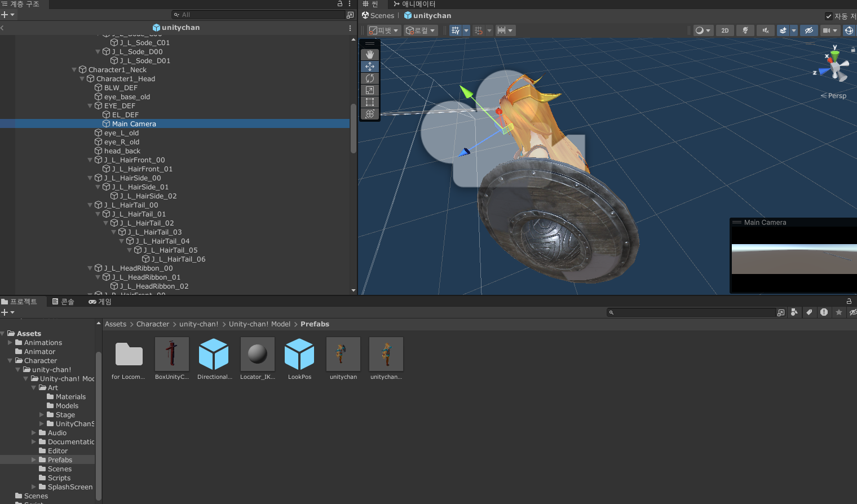Toggle hierarchy panel lock icon

click(340, 3)
